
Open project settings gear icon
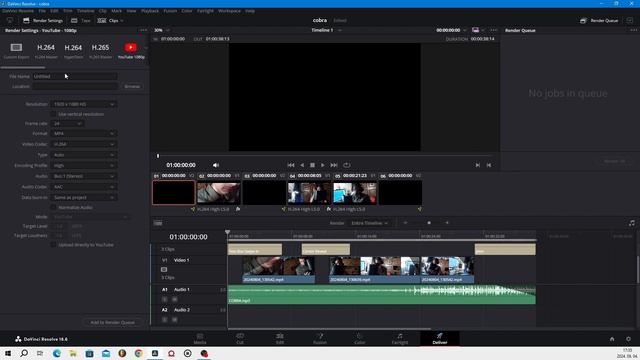click(x=628, y=339)
